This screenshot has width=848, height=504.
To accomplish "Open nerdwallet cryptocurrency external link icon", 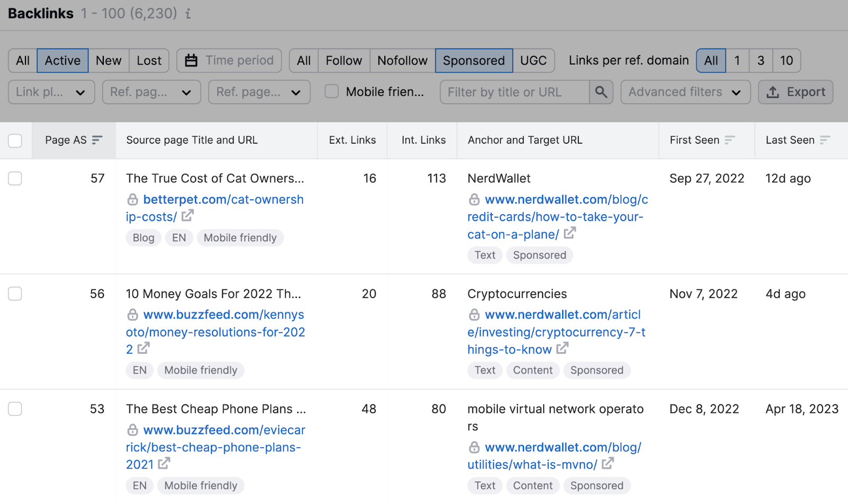I will 562,348.
